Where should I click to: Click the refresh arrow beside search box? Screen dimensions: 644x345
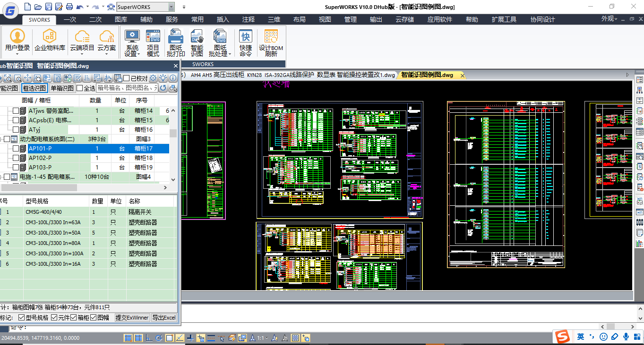[x=163, y=88]
